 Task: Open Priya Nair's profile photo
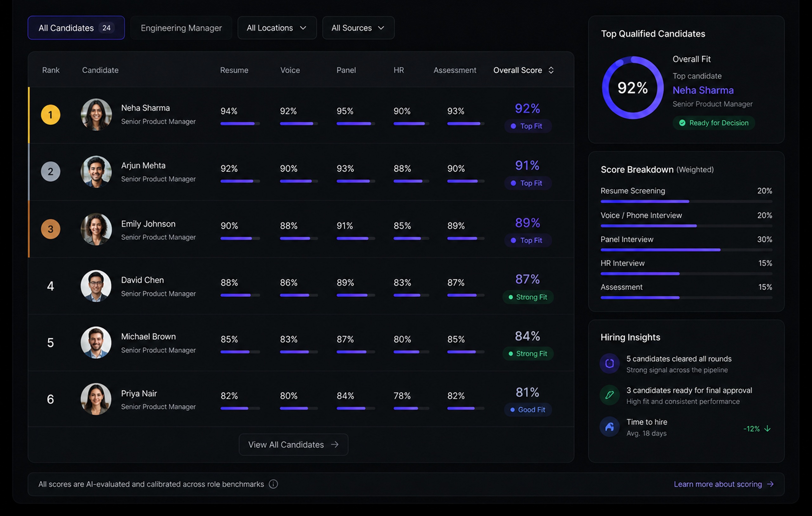click(x=96, y=399)
